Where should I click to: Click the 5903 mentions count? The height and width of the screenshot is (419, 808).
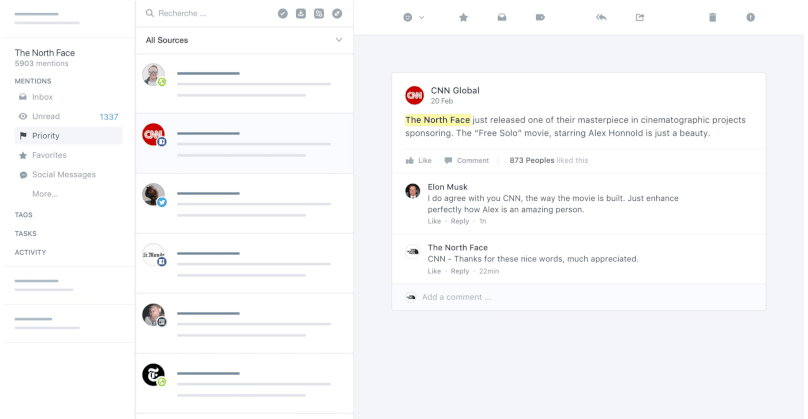tap(41, 64)
